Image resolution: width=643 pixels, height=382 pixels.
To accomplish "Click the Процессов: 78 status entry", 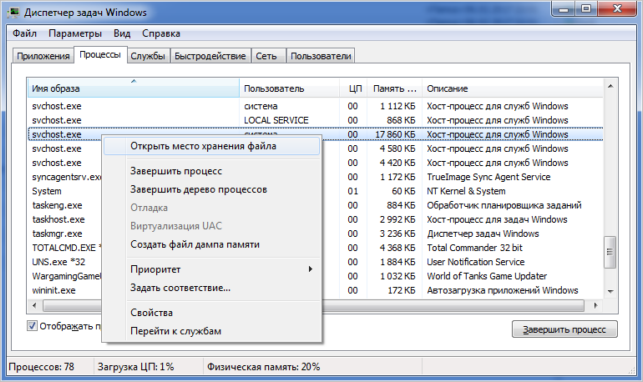I will pyautogui.click(x=41, y=367).
